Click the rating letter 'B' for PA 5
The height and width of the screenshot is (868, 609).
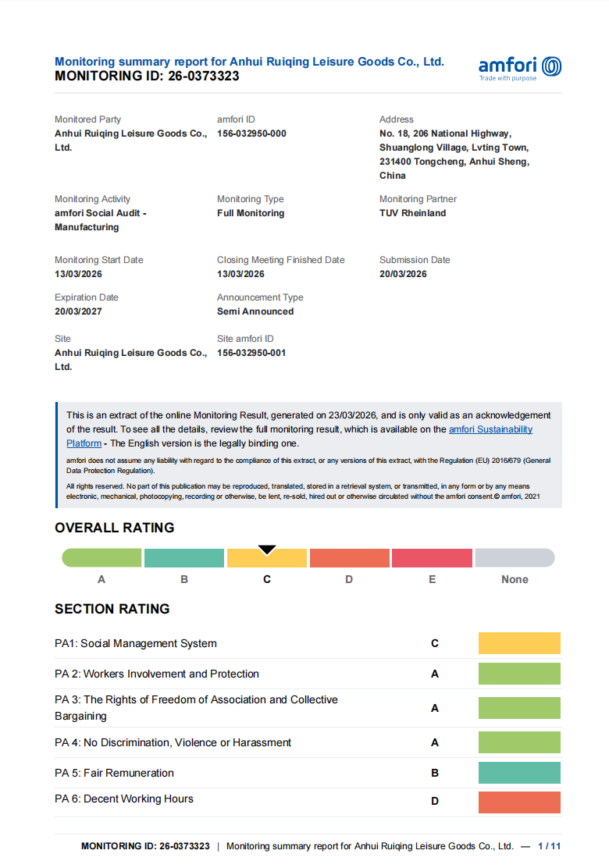(435, 773)
